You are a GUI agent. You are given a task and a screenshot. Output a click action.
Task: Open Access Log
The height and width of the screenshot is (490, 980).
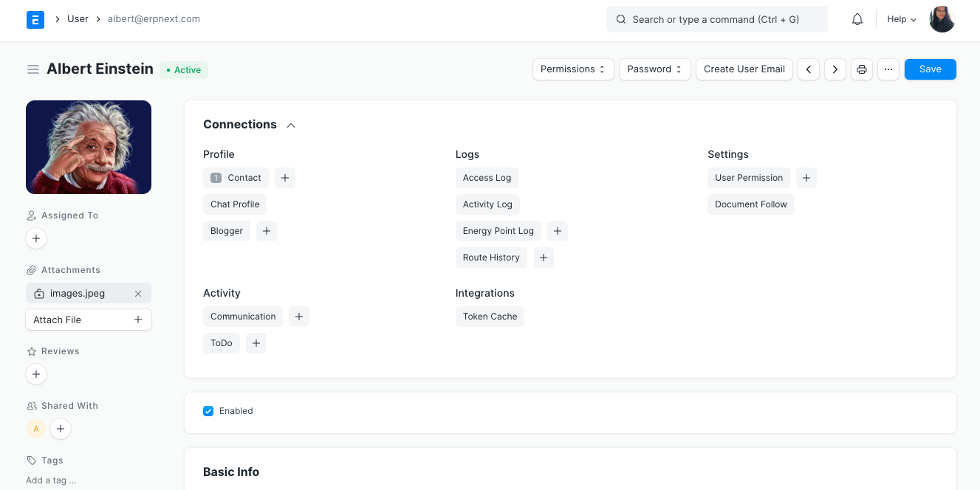point(487,178)
